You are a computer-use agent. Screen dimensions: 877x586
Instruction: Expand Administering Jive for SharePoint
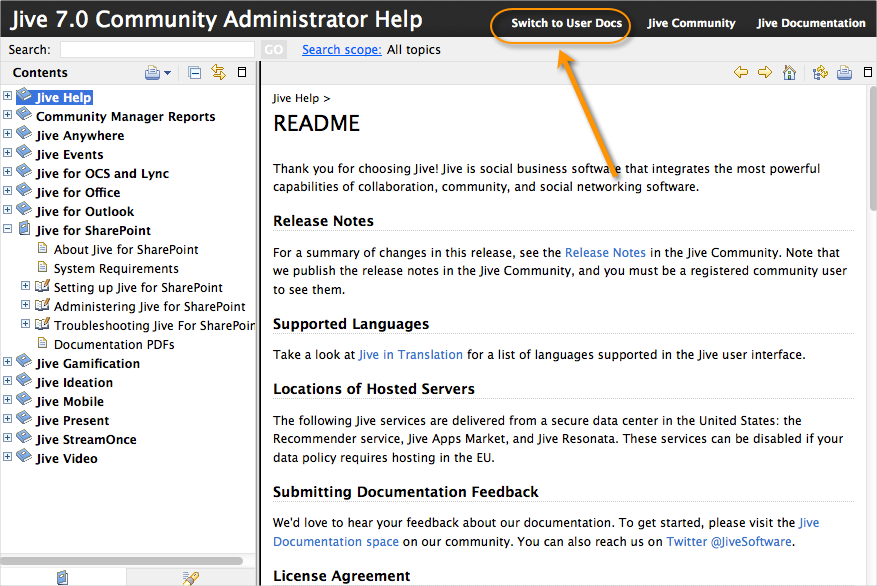point(25,305)
